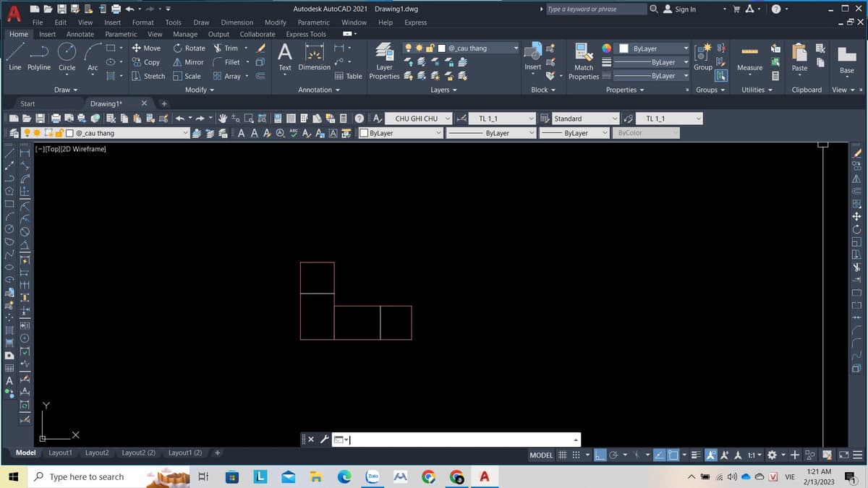Click the Scale tool

[187, 76]
